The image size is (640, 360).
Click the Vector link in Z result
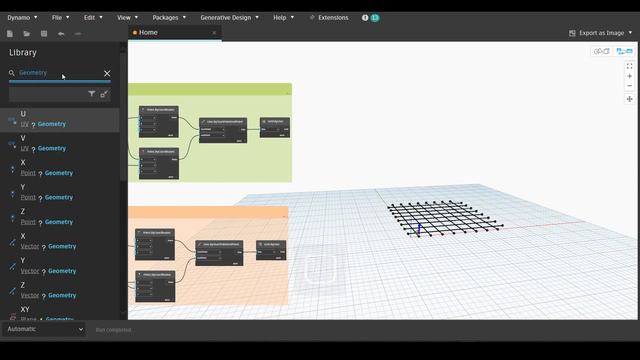30,296
